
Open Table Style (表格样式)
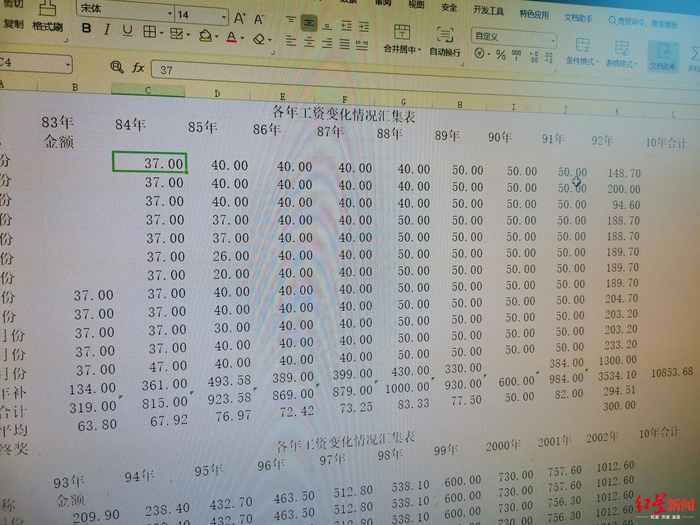621,54
